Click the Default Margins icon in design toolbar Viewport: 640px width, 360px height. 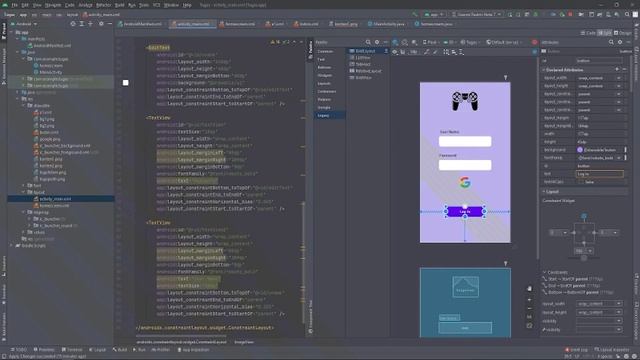point(413,52)
